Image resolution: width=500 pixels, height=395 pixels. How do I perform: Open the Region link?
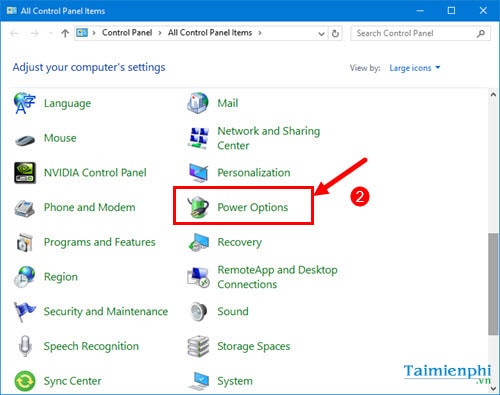pos(61,277)
